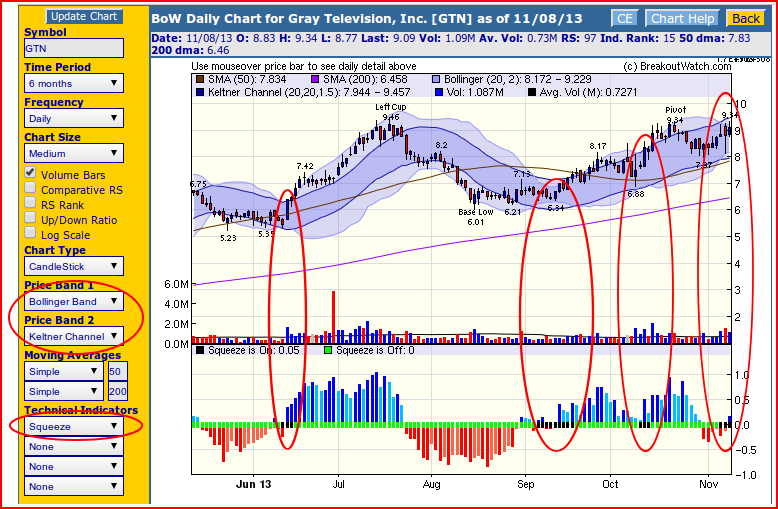Viewport: 778px width, 509px height.
Task: Enable the Log Scale checkbox
Action: point(30,233)
